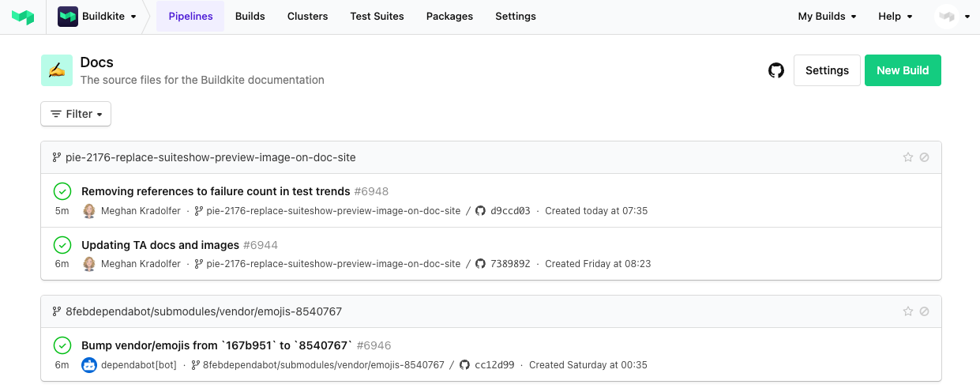
Task: Open commit cc12d99 on GitHub
Action: (x=487, y=365)
